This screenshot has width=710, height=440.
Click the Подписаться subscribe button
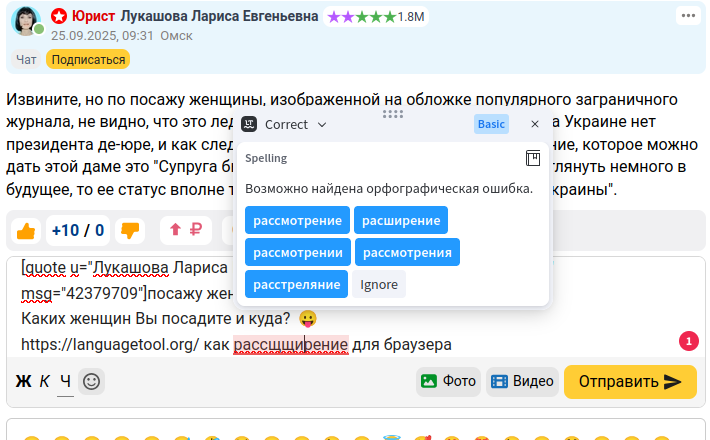(86, 59)
